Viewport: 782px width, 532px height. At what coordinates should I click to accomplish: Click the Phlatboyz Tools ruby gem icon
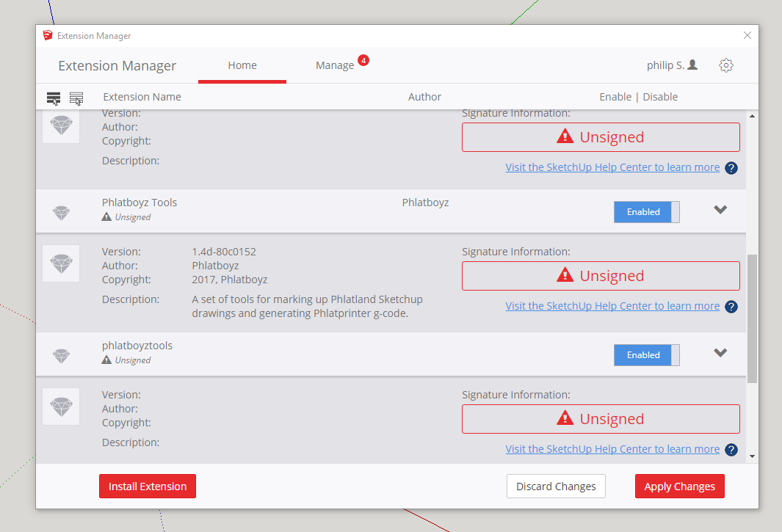click(x=62, y=213)
